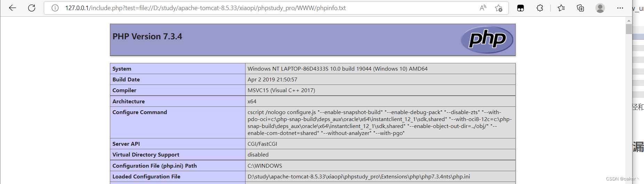Click the 'Loaded Configuration File' label
This screenshot has width=644, height=184.
[146, 177]
